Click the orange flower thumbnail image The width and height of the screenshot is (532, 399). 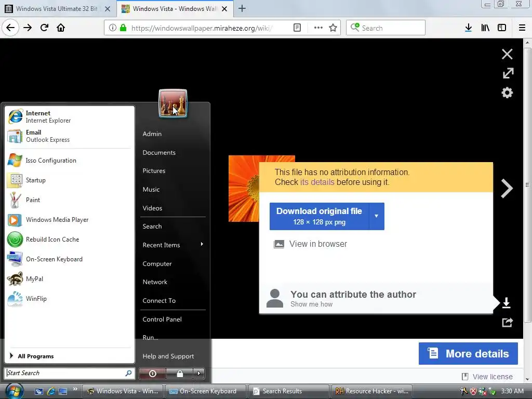click(x=244, y=189)
